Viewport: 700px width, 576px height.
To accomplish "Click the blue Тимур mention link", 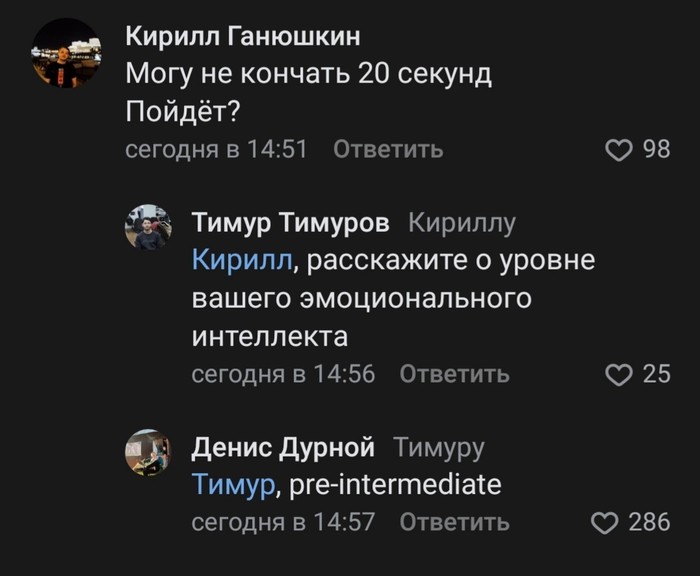I will tap(232, 485).
